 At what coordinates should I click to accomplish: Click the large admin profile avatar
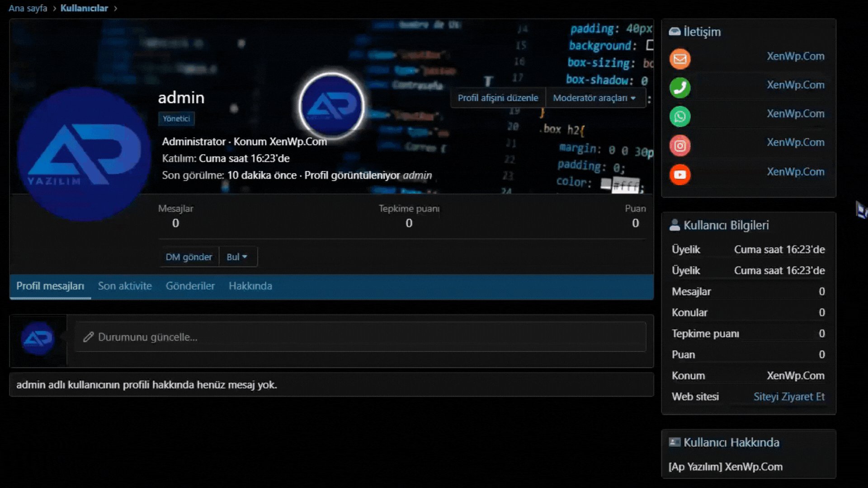coord(84,155)
